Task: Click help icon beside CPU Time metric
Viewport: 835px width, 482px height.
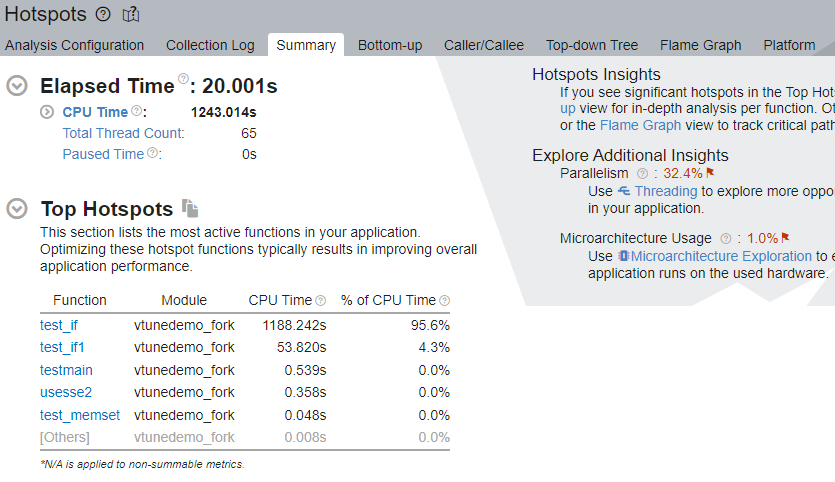Action: (136, 111)
